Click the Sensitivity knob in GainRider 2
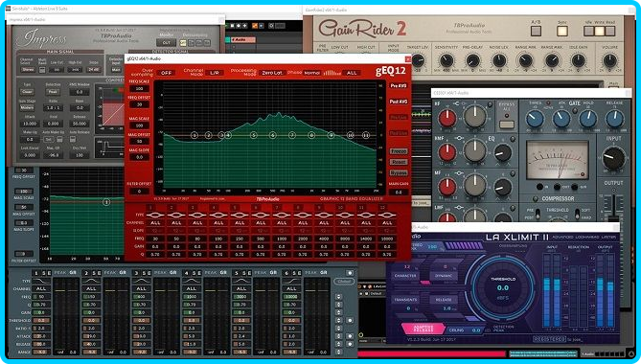This screenshot has height=364, width=641. pos(446,61)
